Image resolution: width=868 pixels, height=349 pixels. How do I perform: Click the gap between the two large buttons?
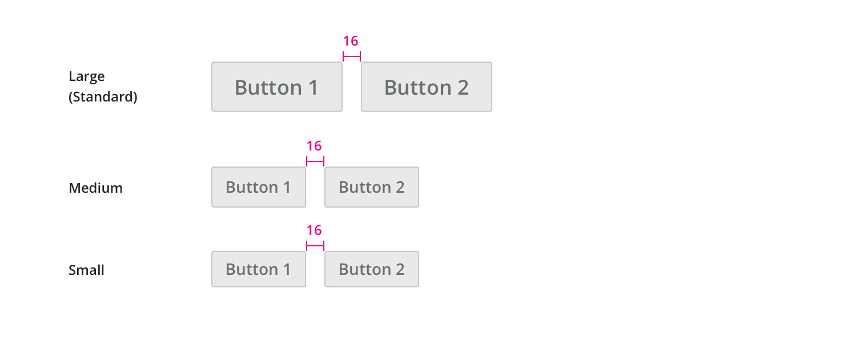pyautogui.click(x=352, y=87)
